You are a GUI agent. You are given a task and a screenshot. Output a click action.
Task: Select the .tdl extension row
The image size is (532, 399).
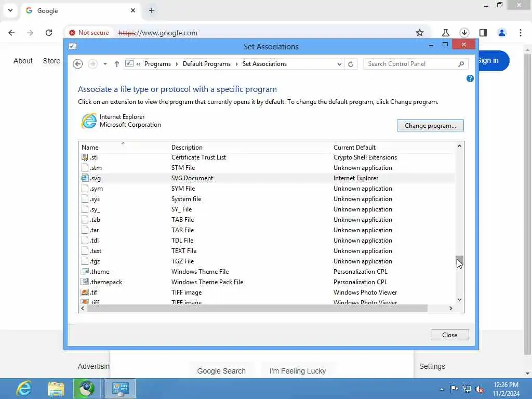coord(267,241)
